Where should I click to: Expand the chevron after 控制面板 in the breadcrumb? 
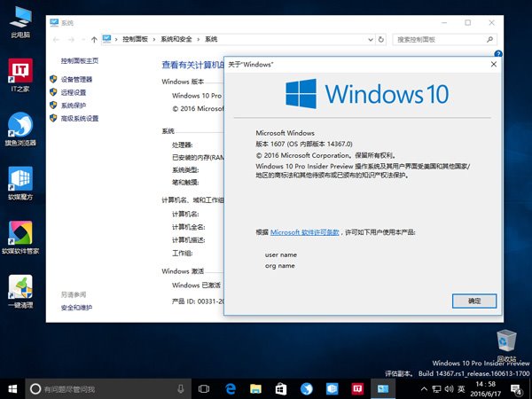pyautogui.click(x=153, y=39)
